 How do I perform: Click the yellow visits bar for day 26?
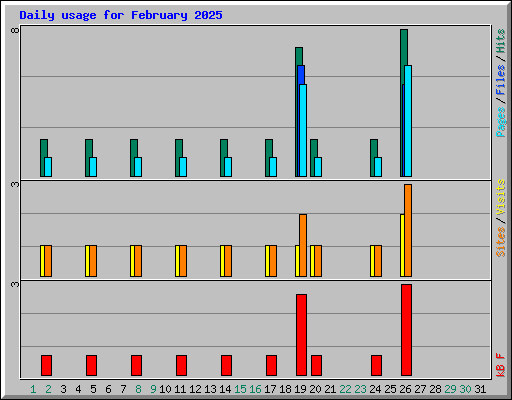(402, 245)
